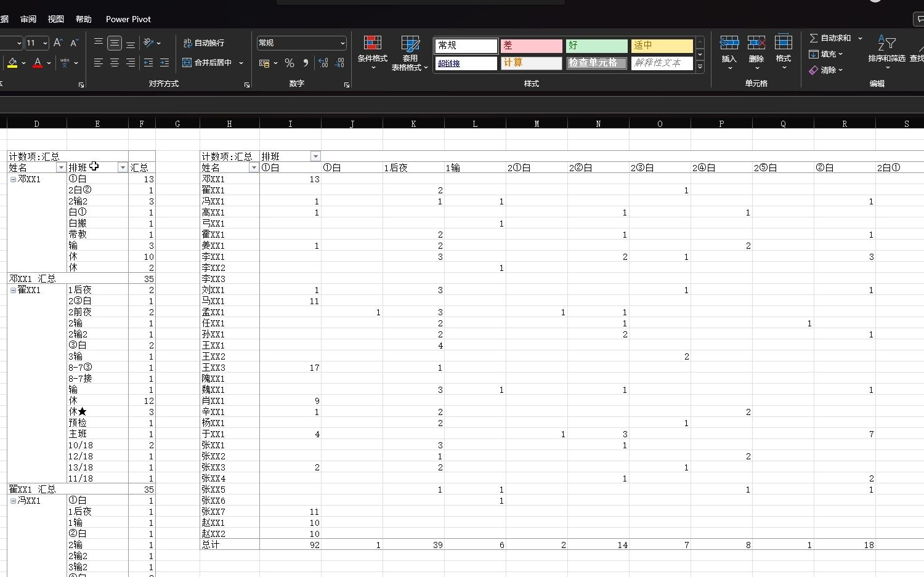This screenshot has width=924, height=577.
Task: Apply comma thousands separator style
Action: (306, 63)
